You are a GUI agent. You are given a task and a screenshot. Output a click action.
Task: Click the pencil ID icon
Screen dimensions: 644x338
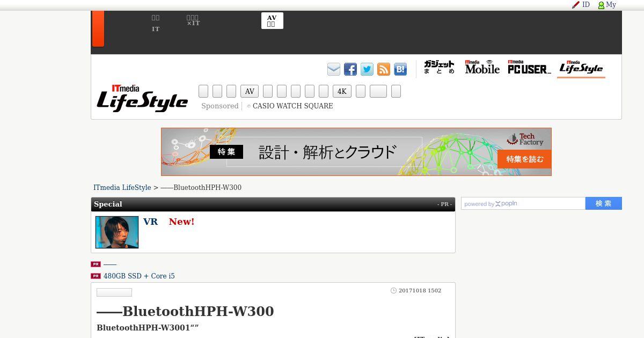[576, 5]
